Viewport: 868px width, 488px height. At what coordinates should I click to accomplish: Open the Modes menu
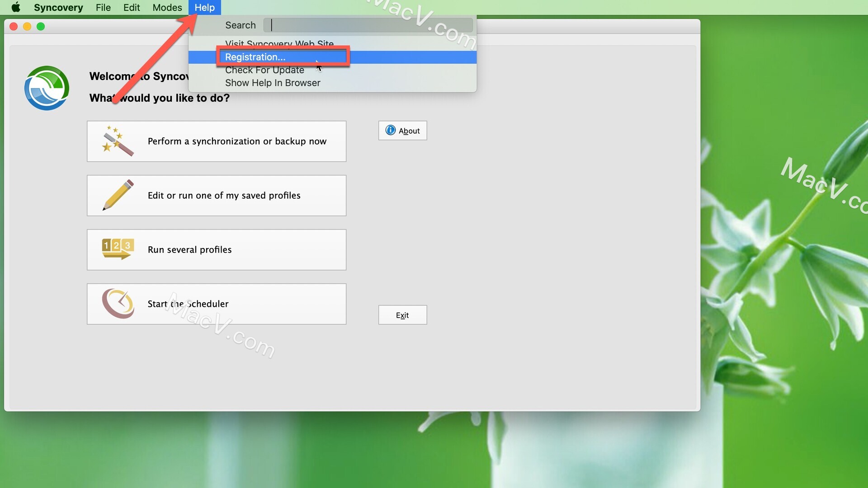coord(167,7)
